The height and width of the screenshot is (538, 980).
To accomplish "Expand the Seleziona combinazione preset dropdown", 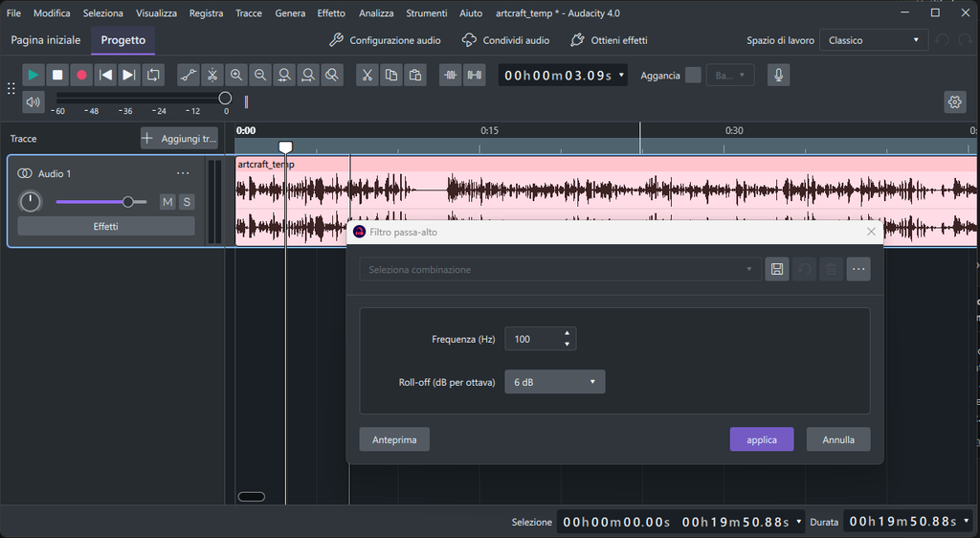I will click(x=560, y=269).
